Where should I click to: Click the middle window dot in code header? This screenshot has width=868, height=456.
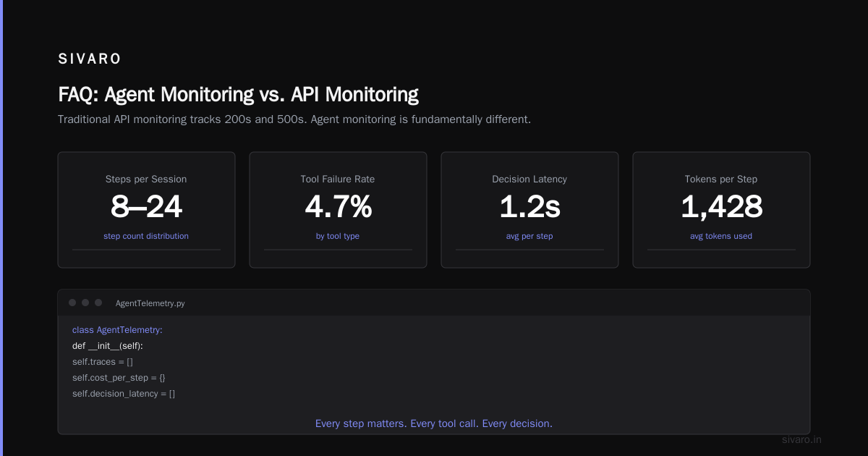tap(85, 303)
